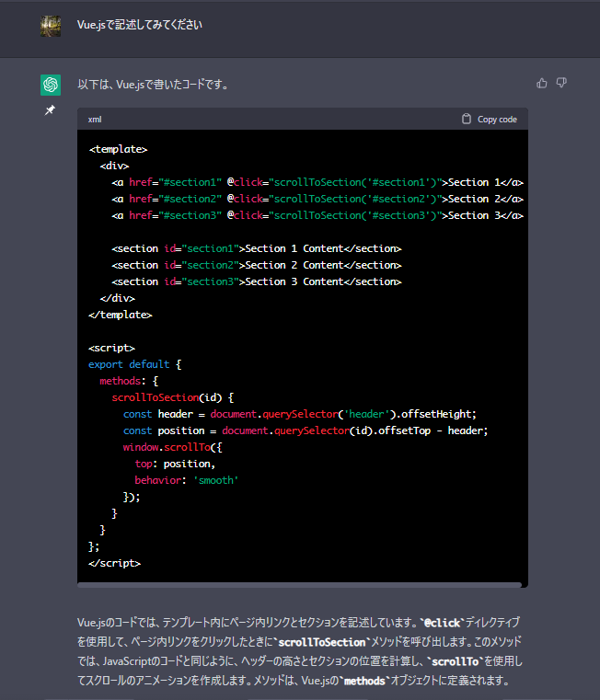The image size is (600, 700).
Task: Click the closing </script> tag line
Action: 114,563
